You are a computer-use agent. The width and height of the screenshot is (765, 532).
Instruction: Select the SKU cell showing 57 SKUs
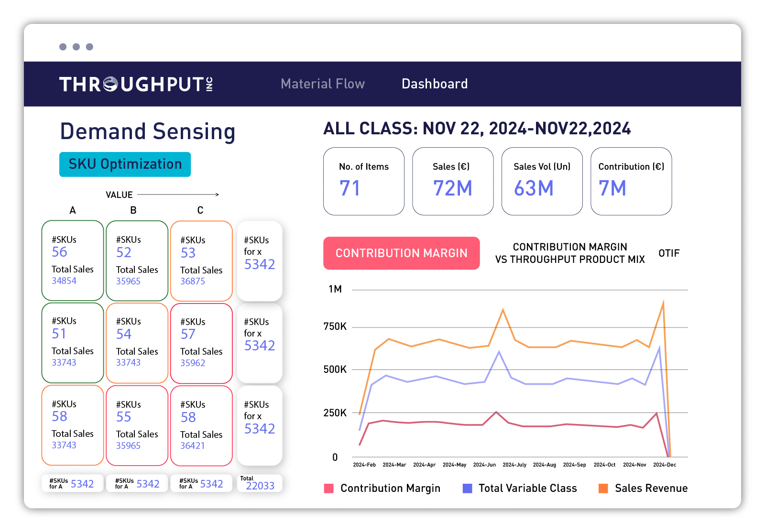point(201,343)
